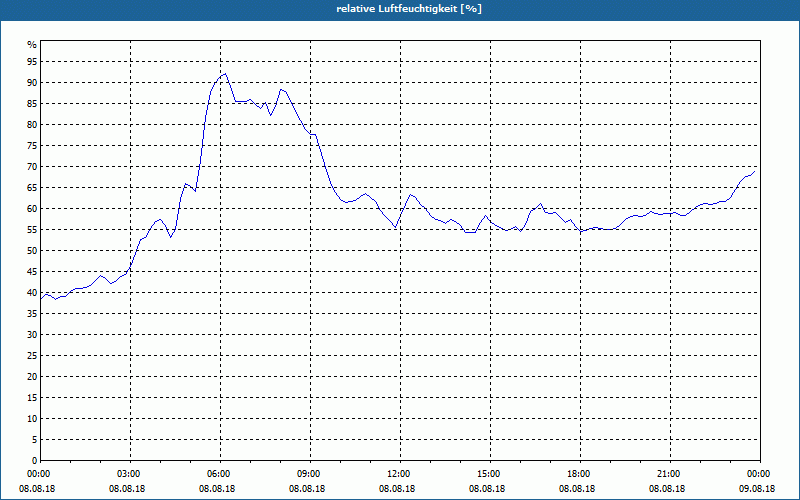The height and width of the screenshot is (500, 800).
Task: Click the y-axis value 0
Action: click(34, 461)
